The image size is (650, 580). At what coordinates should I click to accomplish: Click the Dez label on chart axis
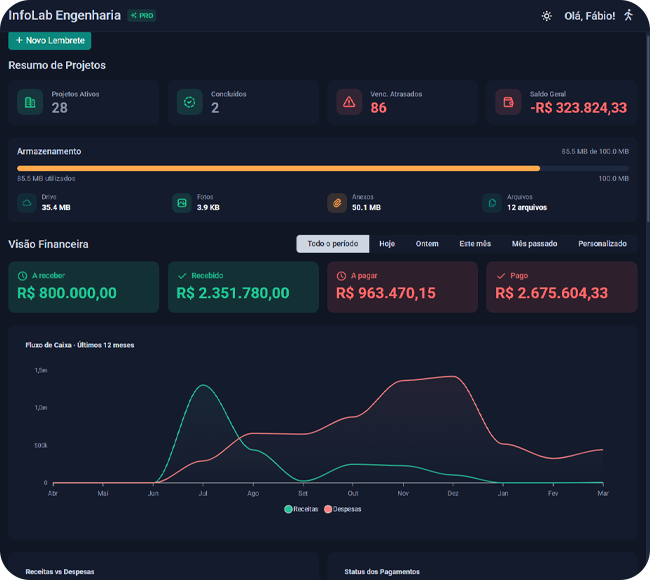453,493
